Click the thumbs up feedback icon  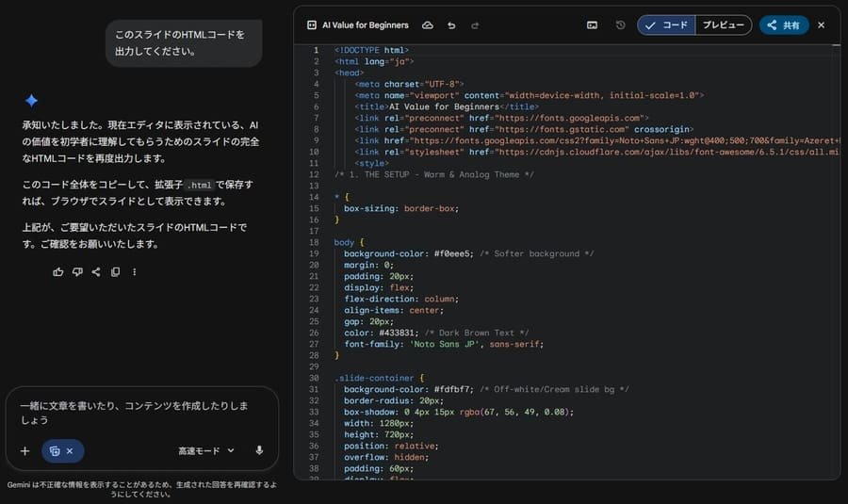(57, 272)
